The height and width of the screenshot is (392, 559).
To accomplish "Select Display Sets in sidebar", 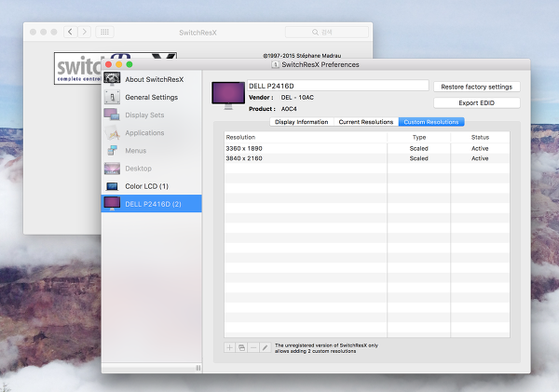I will 152,115.
